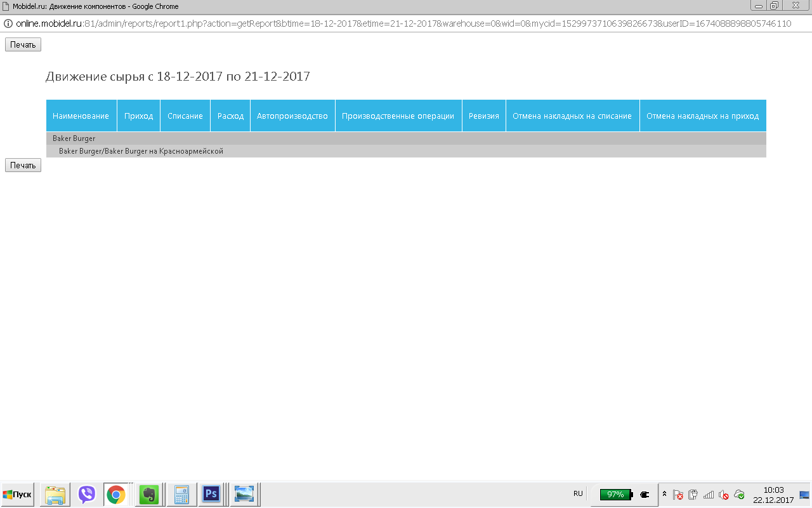Screen dimensions: 812x508
Task: Close the Chrome report window
Action: pos(796,6)
